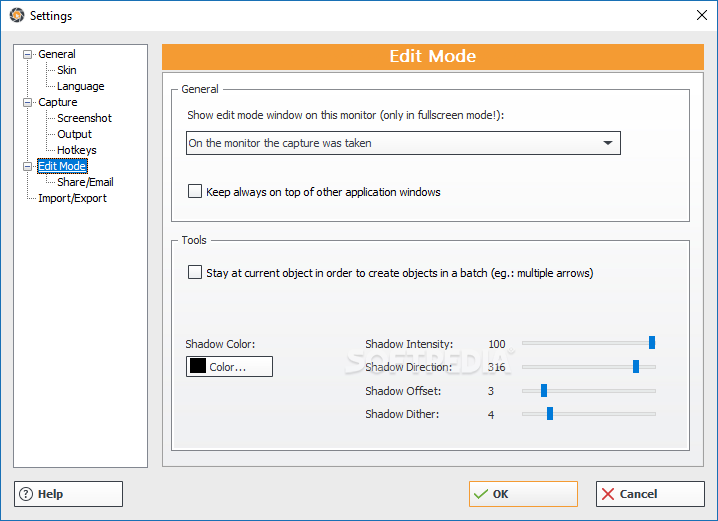The image size is (718, 521).
Task: Open the Share/Email settings page
Action: point(85,182)
